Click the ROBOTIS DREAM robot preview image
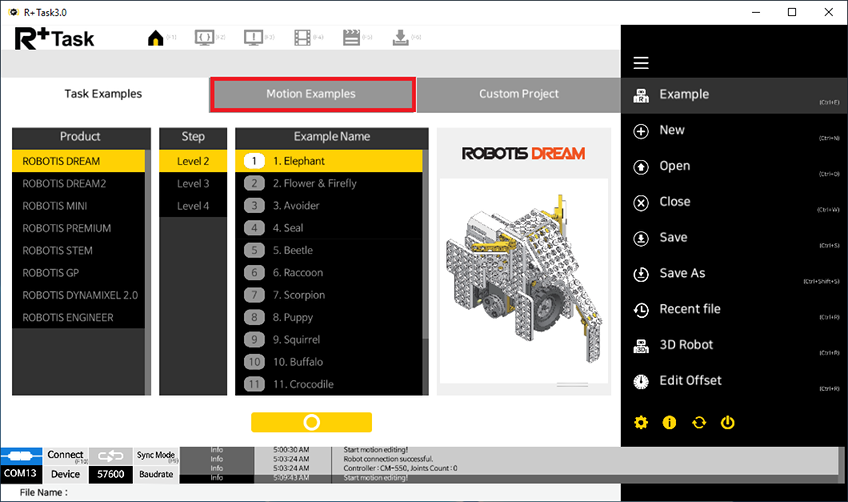 click(524, 262)
